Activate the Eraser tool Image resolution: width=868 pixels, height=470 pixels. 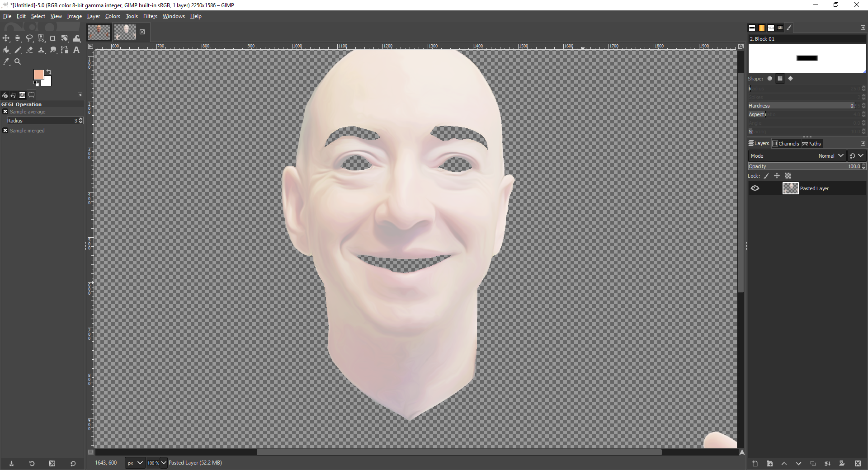(x=30, y=50)
